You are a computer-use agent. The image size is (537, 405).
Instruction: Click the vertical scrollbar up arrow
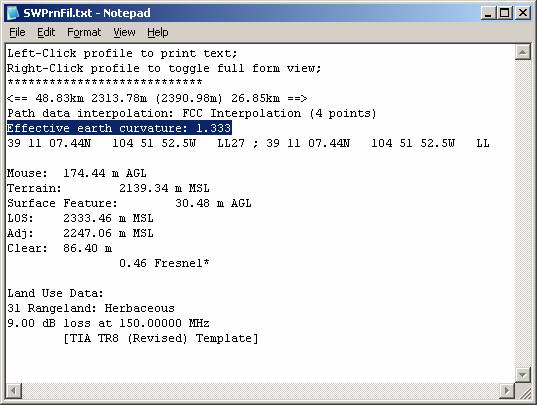(x=522, y=52)
